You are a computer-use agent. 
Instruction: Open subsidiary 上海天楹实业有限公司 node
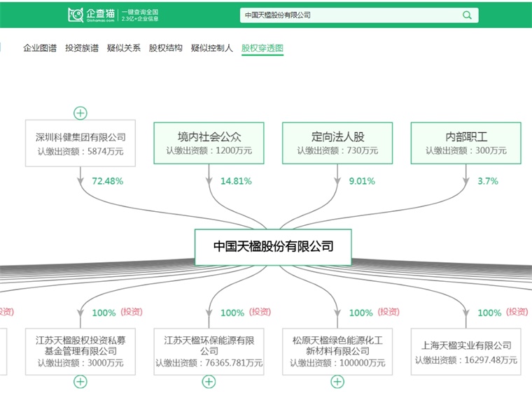465,352
